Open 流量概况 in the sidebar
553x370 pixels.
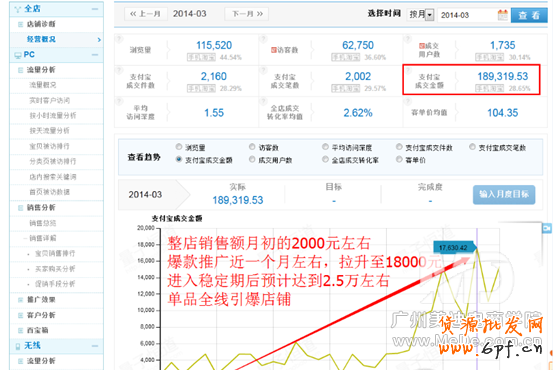tap(43, 85)
